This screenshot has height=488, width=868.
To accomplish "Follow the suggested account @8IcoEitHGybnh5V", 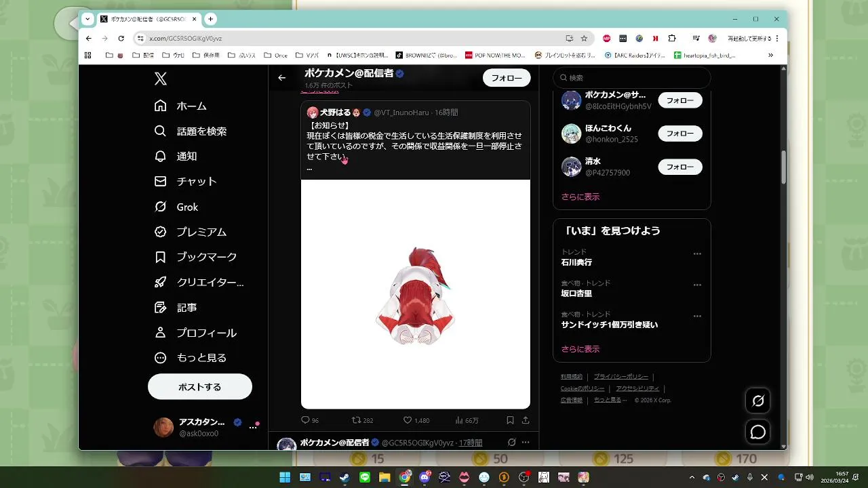I will tap(680, 100).
